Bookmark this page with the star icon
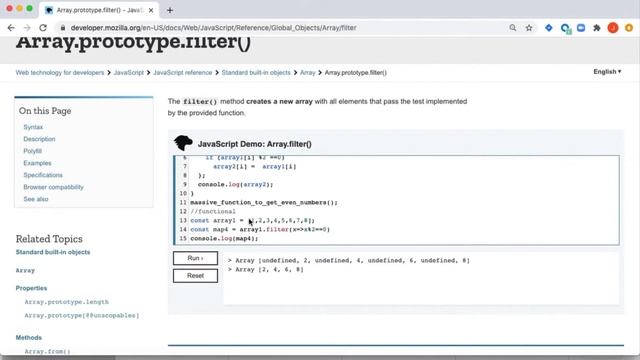This screenshot has width=640, height=360. click(529, 28)
